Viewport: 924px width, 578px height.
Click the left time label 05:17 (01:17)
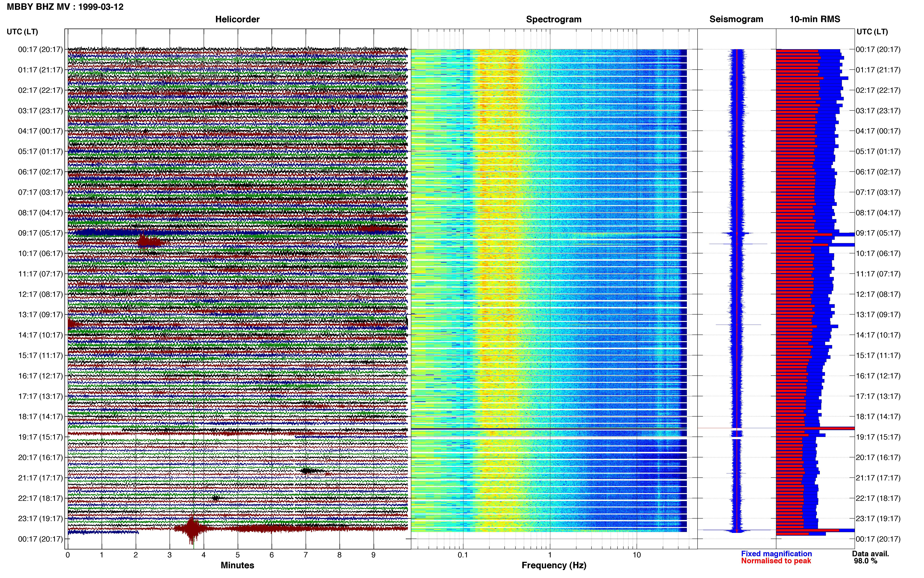[40, 151]
